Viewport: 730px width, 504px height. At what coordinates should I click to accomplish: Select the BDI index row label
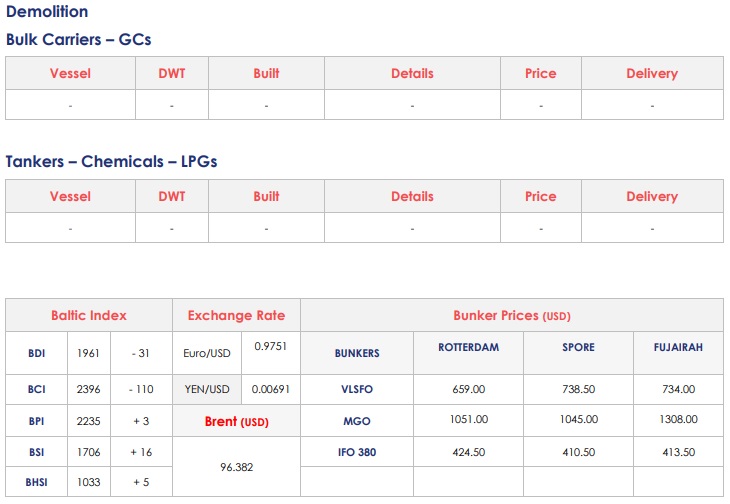point(37,353)
